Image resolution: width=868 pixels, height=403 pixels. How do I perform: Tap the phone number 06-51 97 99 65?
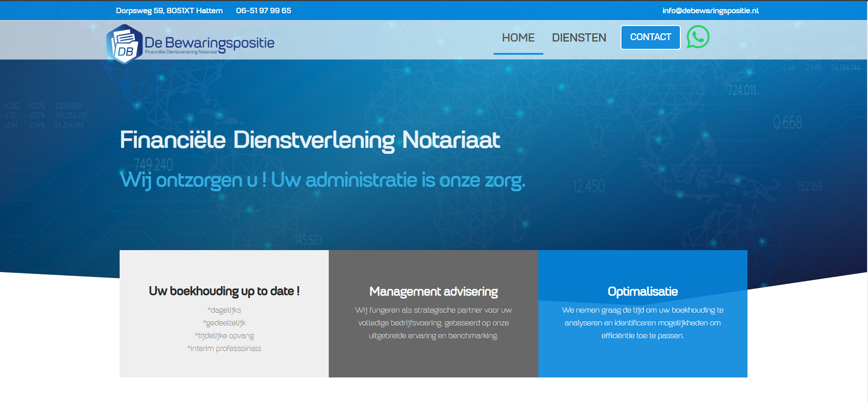click(x=263, y=10)
